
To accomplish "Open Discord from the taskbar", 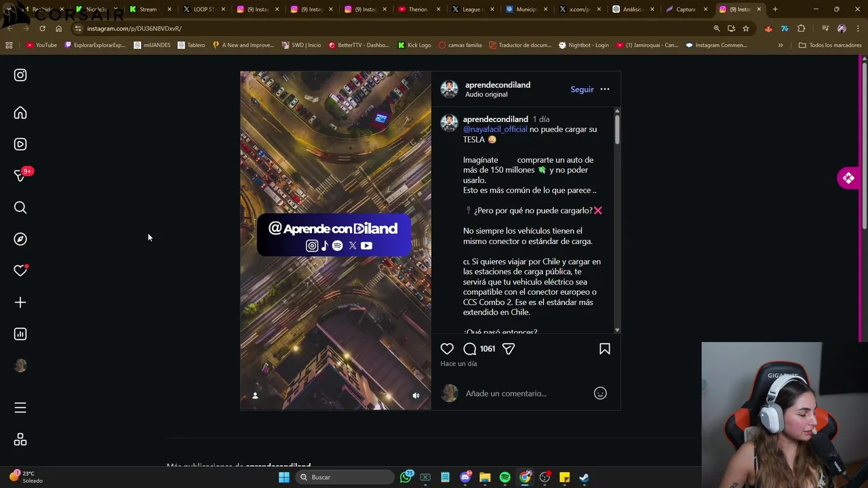I will tap(465, 477).
